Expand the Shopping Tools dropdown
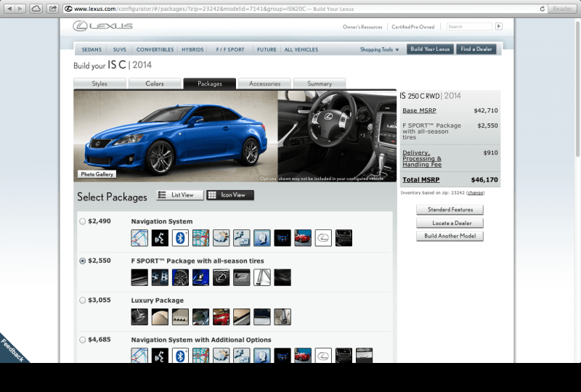 click(379, 49)
